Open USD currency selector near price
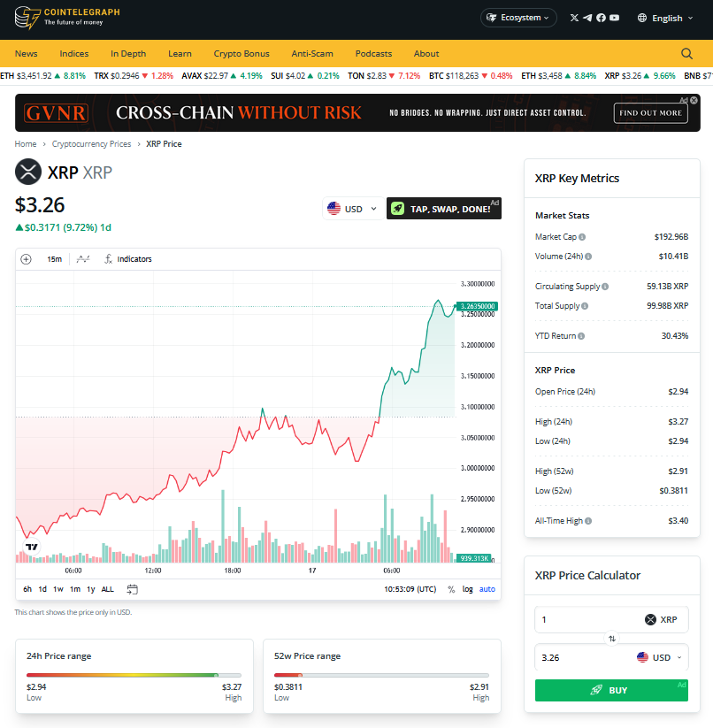The image size is (713, 728). click(x=352, y=209)
